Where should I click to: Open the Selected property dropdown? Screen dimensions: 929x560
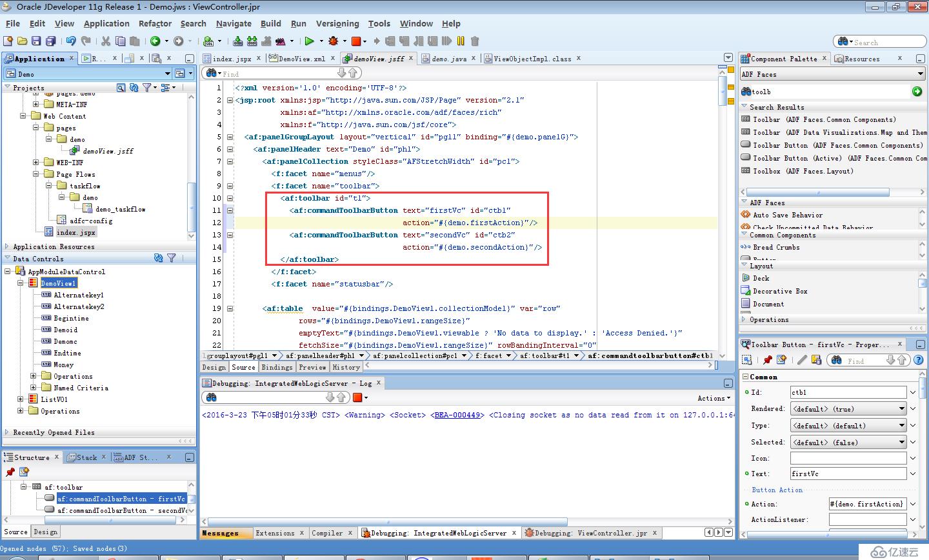point(901,443)
